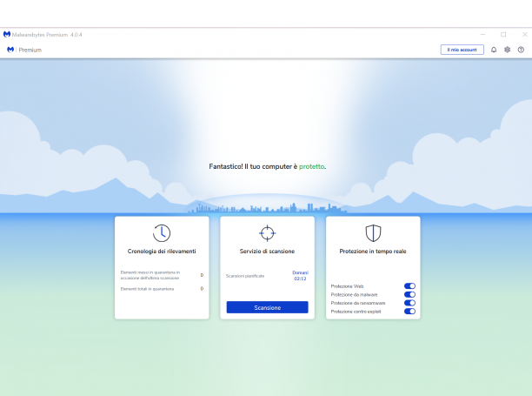
Task: Click the Protezione contro exploit label
Action: click(356, 312)
